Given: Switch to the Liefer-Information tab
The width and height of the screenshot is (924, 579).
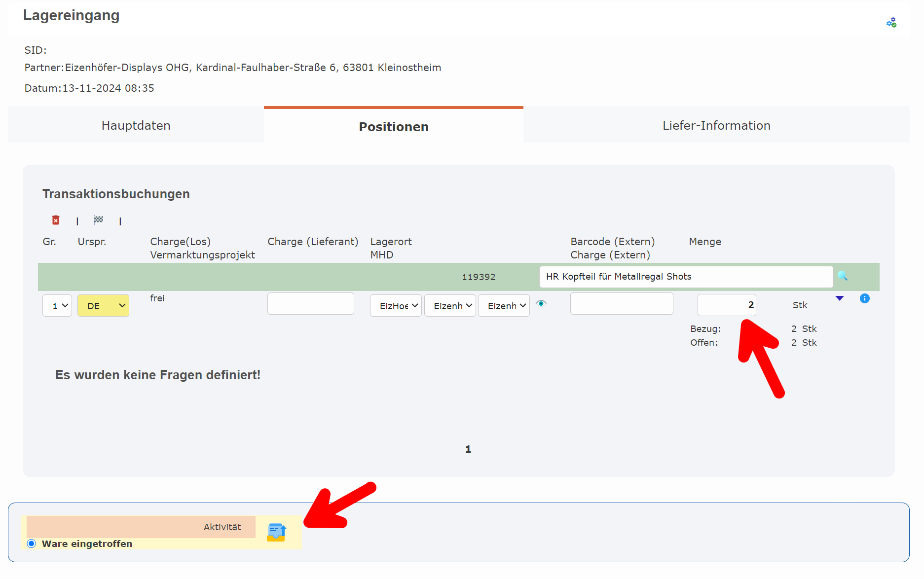Looking at the screenshot, I should [x=716, y=125].
